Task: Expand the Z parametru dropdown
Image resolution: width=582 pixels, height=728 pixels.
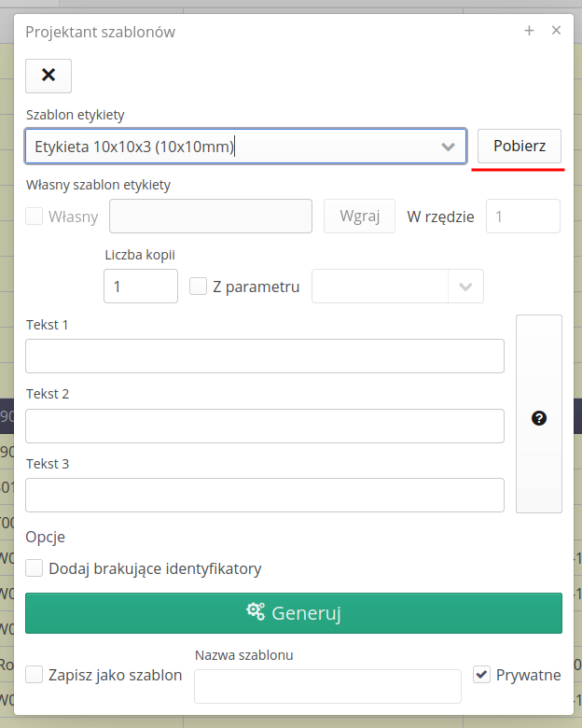Action: [398, 287]
